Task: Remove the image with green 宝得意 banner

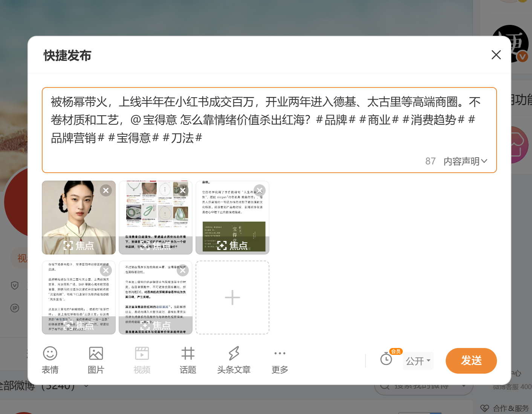Action: (260, 190)
